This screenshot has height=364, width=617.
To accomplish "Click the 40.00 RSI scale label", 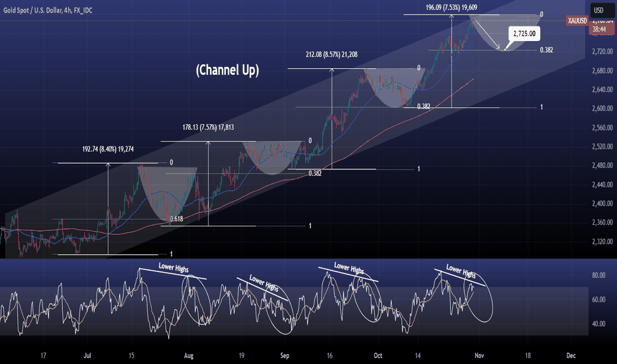I will 598,324.
